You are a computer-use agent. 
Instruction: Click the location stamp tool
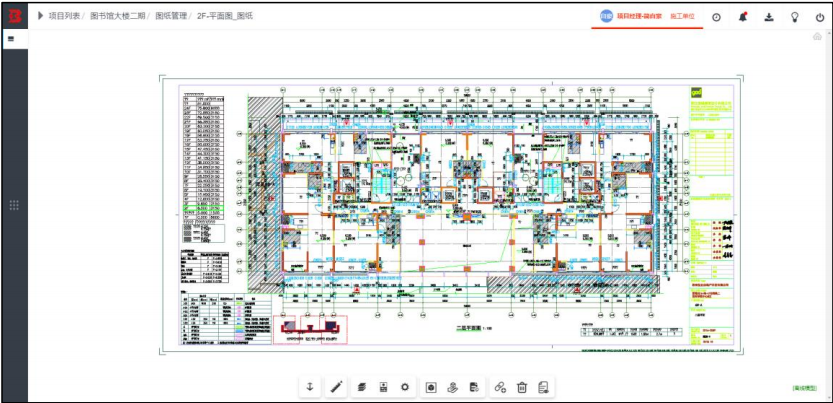pyautogui.click(x=452, y=388)
